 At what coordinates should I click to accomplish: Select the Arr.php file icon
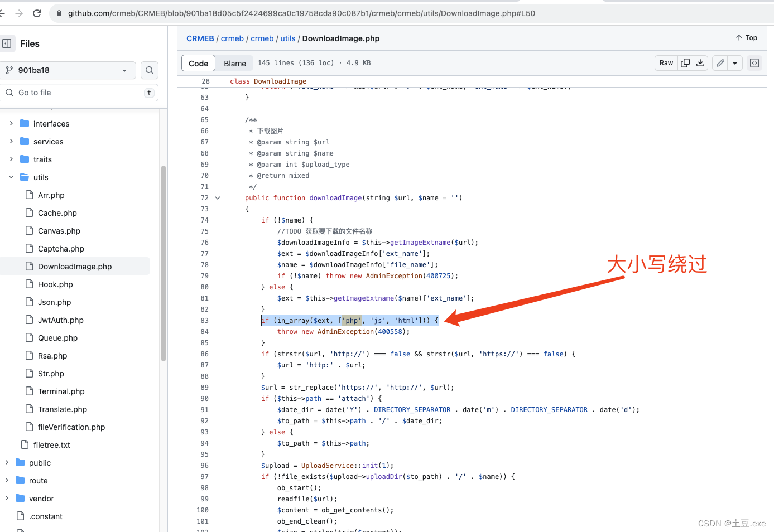(x=30, y=195)
